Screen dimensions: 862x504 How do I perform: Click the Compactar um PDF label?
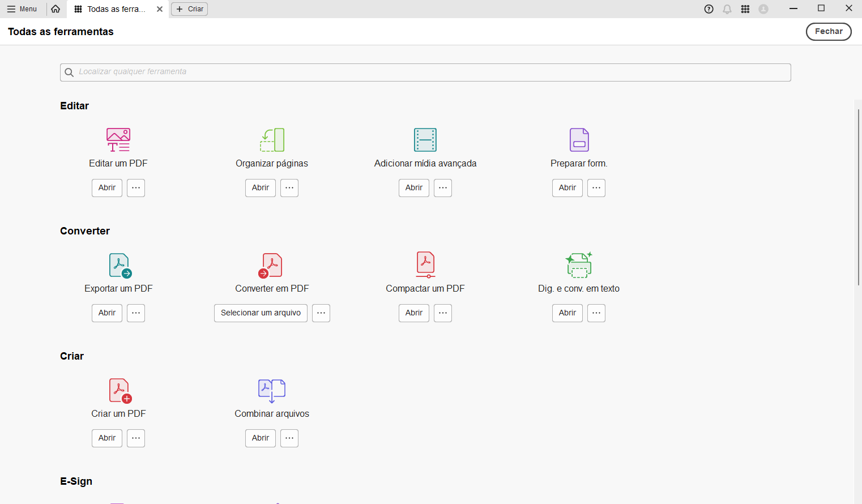coord(425,289)
